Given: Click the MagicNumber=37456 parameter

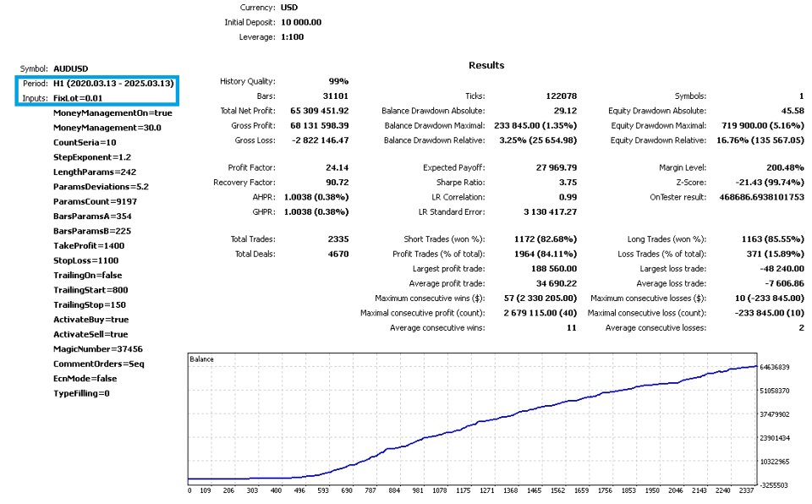Looking at the screenshot, I should pos(97,349).
